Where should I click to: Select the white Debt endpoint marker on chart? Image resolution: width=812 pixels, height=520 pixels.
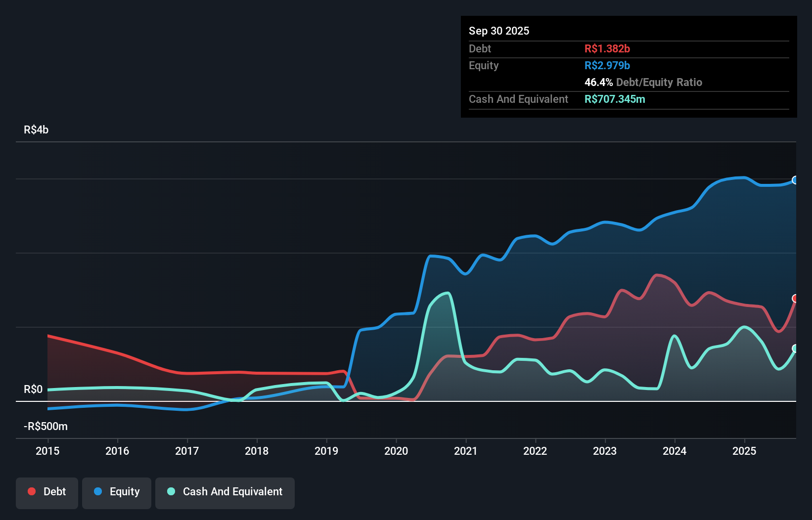coord(795,298)
